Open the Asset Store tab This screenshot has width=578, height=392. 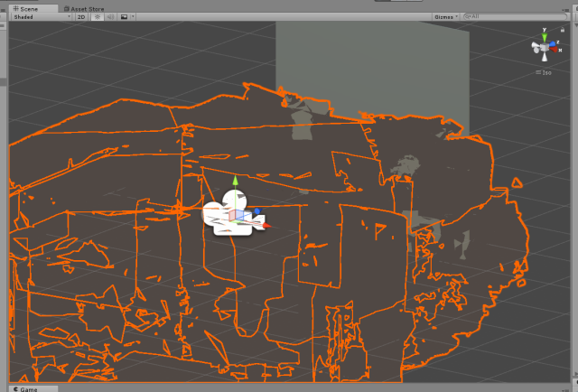point(84,8)
